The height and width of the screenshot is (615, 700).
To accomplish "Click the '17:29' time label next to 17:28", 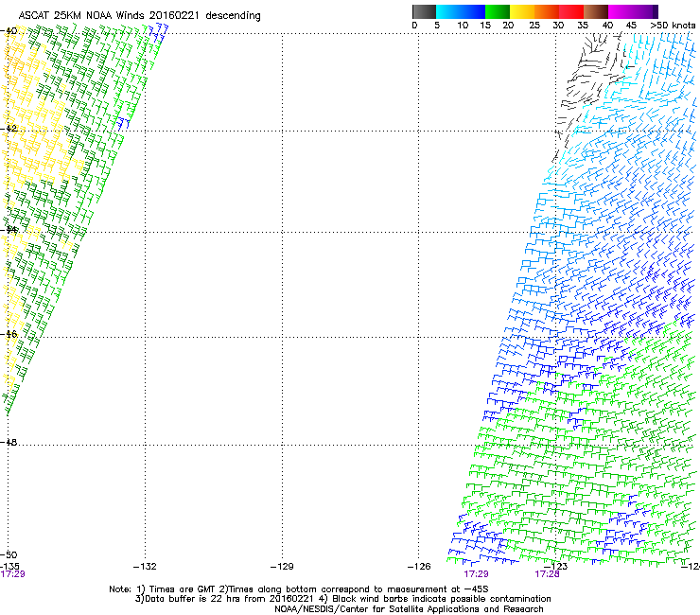I will point(476,574).
